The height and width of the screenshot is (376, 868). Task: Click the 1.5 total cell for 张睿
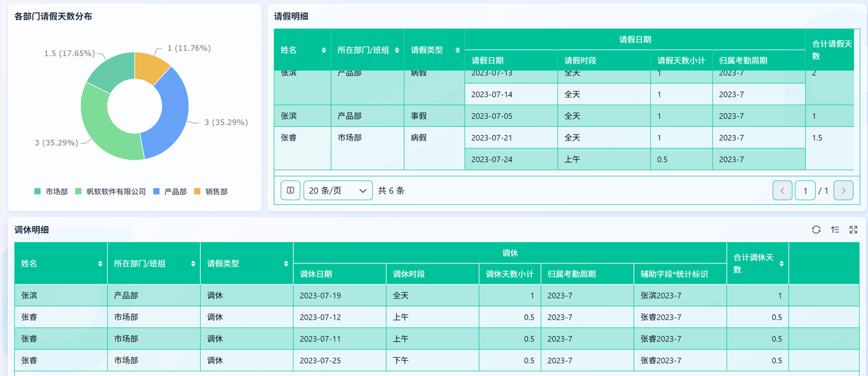(x=829, y=148)
